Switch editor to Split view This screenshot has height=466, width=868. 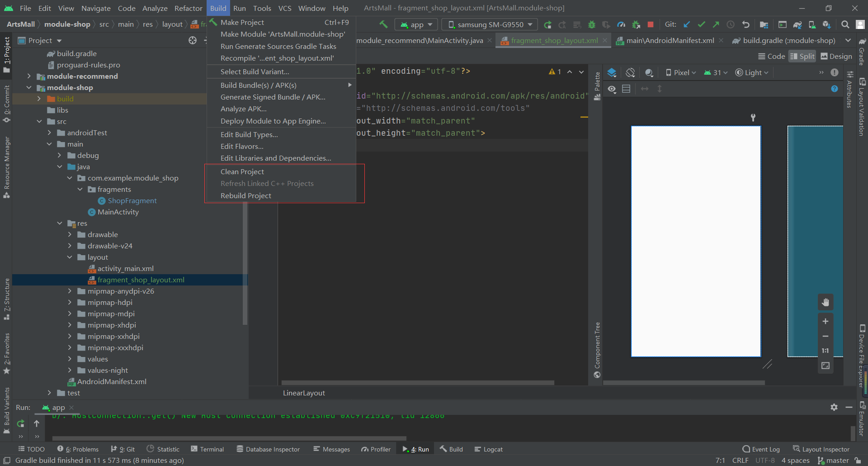(802, 56)
